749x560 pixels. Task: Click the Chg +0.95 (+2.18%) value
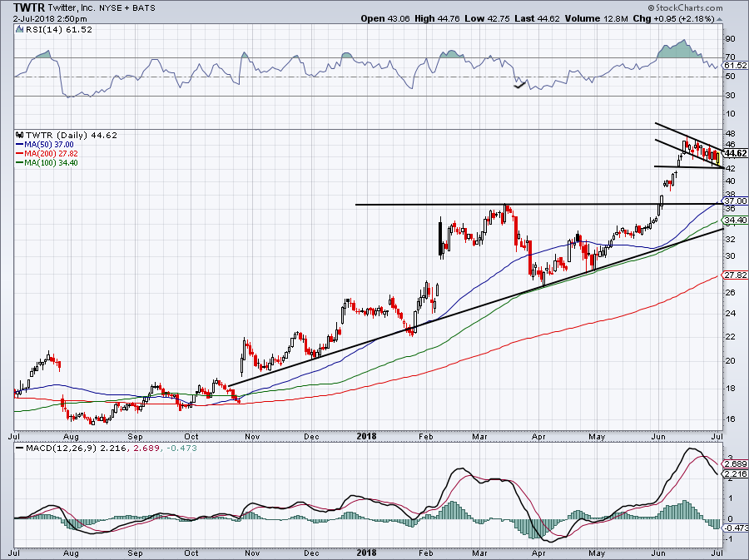coord(673,18)
